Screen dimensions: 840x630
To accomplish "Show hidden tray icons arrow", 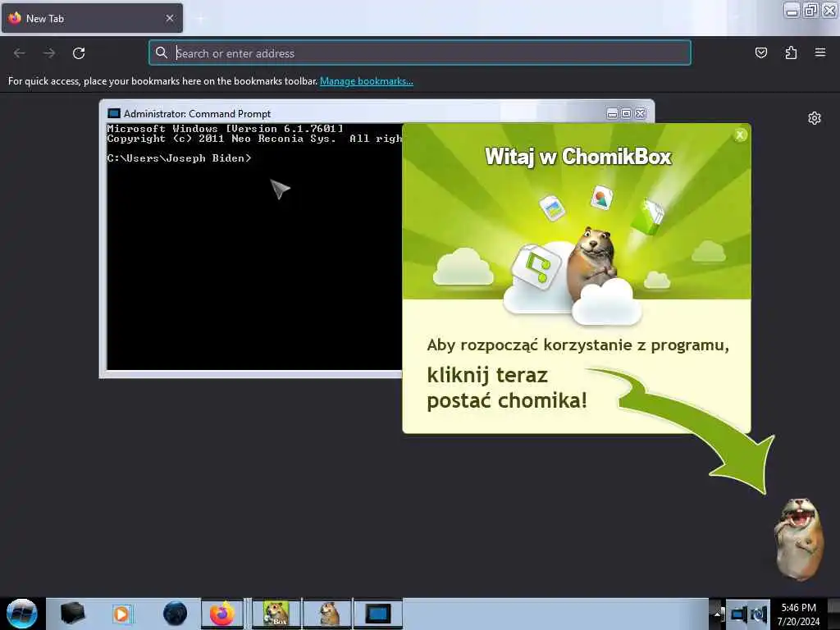I will click(717, 614).
